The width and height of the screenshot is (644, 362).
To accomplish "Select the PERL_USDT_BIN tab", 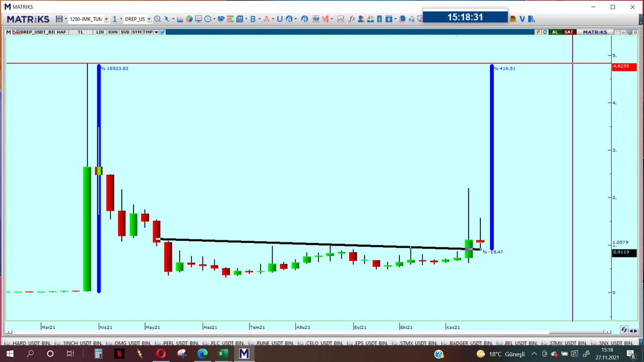I will (176, 343).
